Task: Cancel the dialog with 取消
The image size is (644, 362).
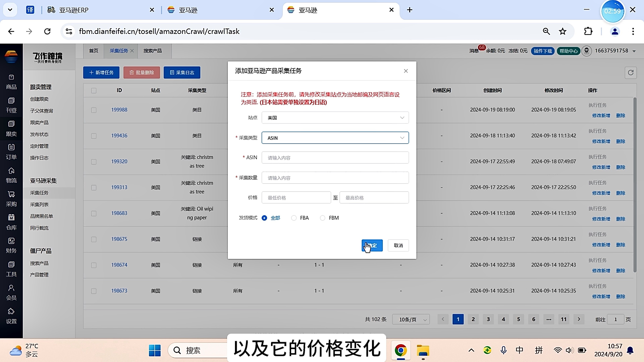Action: (x=398, y=245)
